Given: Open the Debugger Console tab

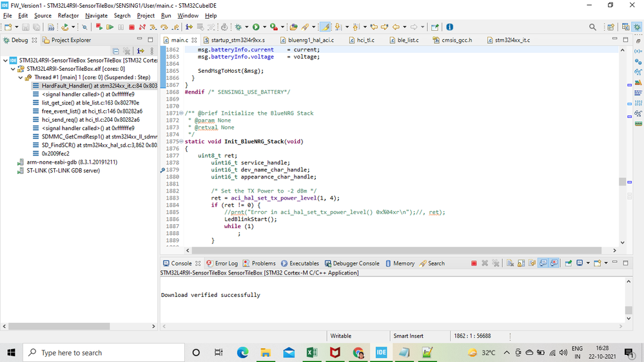Looking at the screenshot, I should pyautogui.click(x=352, y=263).
